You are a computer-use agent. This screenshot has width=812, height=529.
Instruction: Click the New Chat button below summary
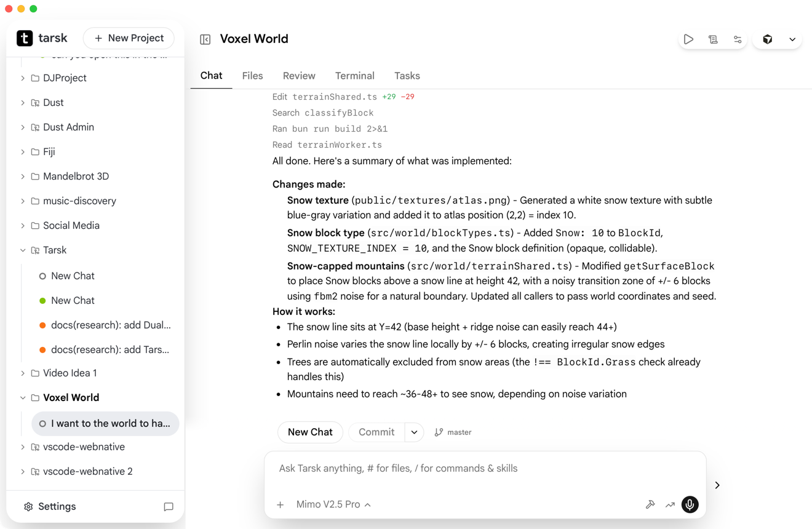coord(310,432)
